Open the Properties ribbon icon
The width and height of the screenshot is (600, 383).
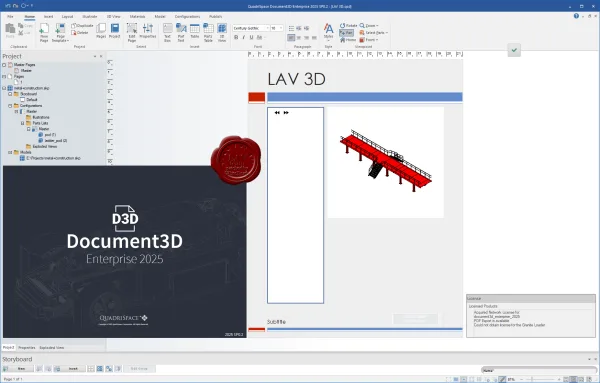point(148,31)
